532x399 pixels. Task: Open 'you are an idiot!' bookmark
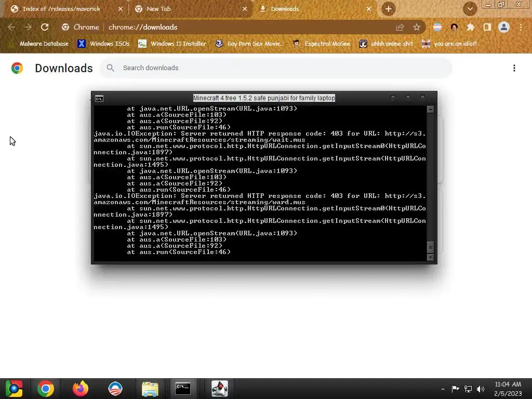coord(449,44)
